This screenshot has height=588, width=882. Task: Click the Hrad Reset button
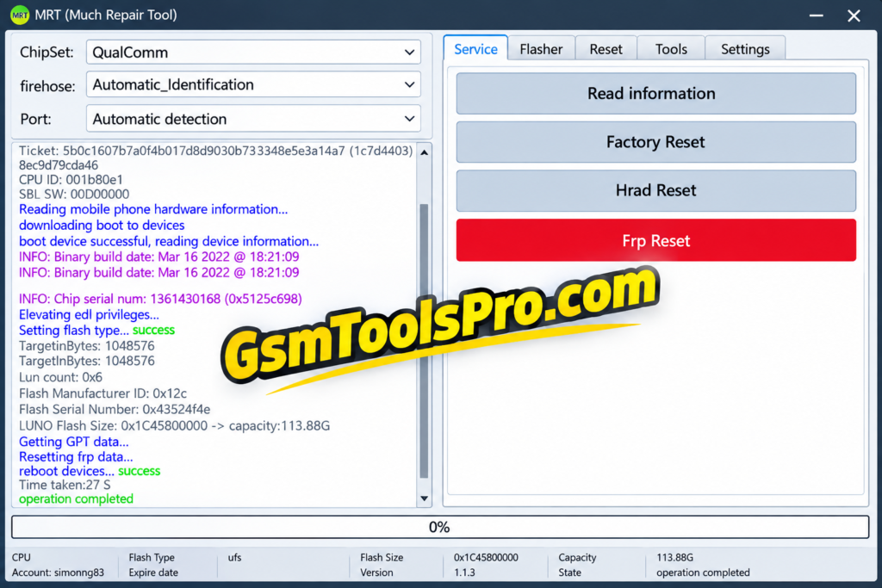(x=655, y=190)
